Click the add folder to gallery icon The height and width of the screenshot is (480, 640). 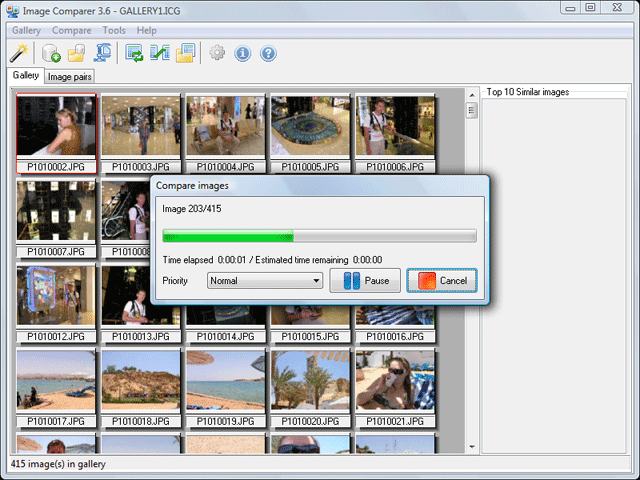(76, 53)
